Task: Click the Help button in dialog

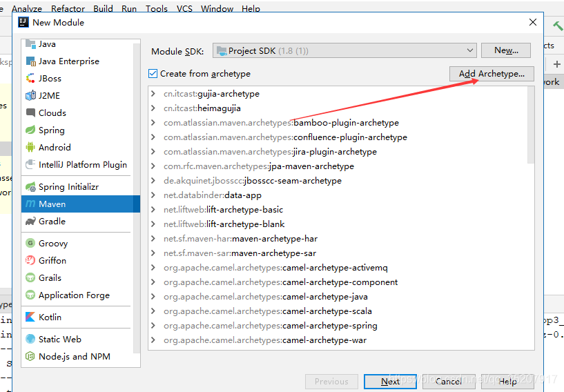Action: 507,382
